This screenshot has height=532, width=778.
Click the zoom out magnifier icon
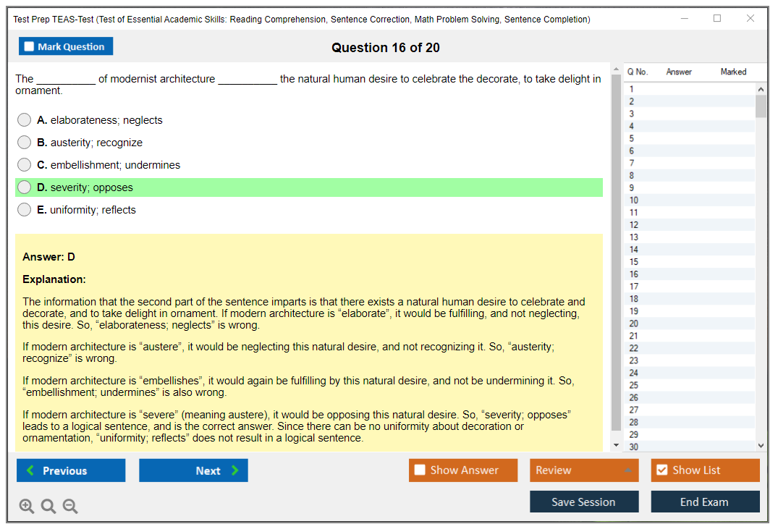pyautogui.click(x=70, y=507)
